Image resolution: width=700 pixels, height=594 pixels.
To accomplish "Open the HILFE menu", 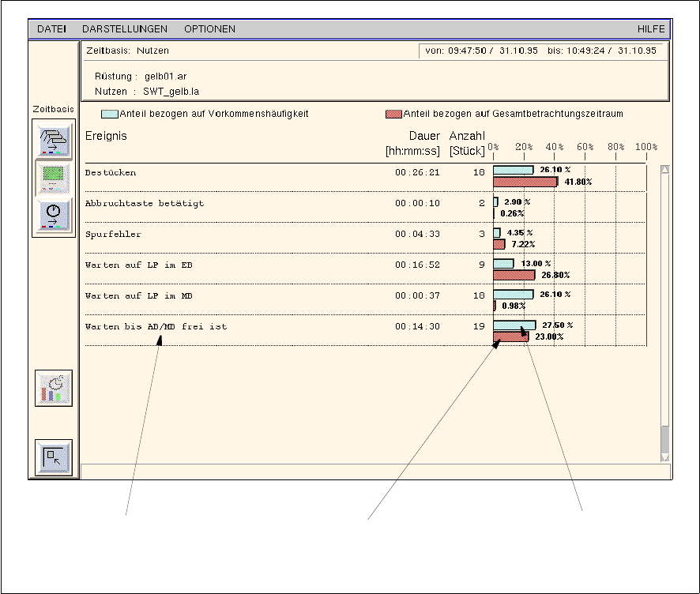I will pos(653,29).
